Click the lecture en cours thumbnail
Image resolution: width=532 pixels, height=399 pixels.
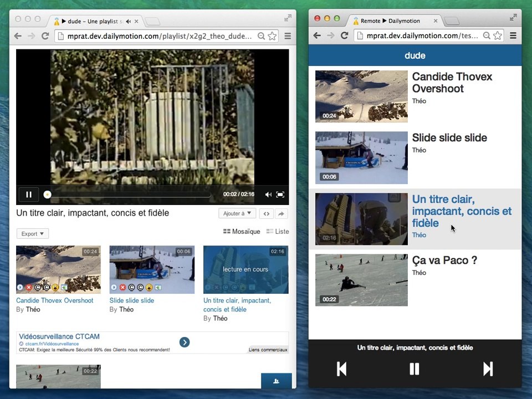[245, 269]
